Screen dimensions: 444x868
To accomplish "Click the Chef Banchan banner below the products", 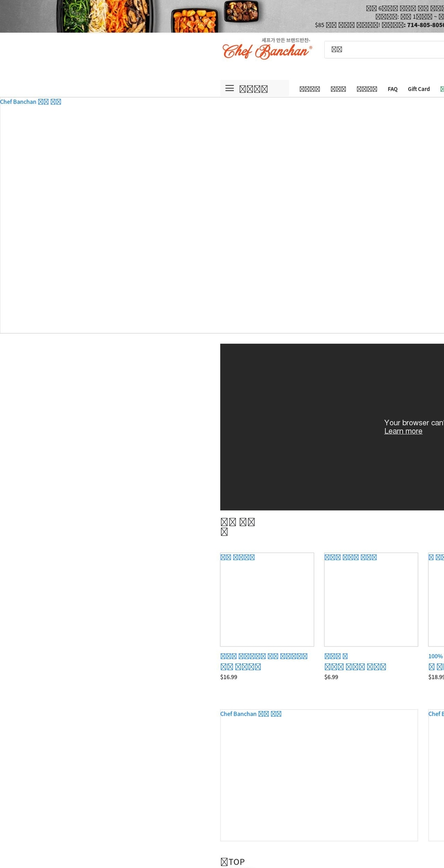I will [x=319, y=775].
